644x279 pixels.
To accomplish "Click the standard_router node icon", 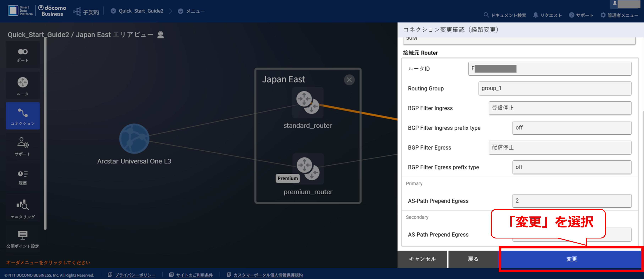I will pyautogui.click(x=308, y=102).
